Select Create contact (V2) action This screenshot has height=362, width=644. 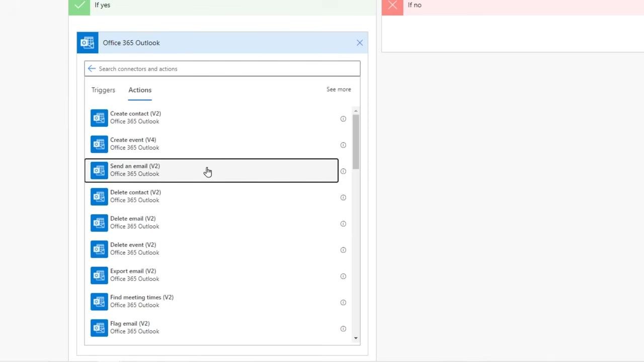pyautogui.click(x=211, y=118)
